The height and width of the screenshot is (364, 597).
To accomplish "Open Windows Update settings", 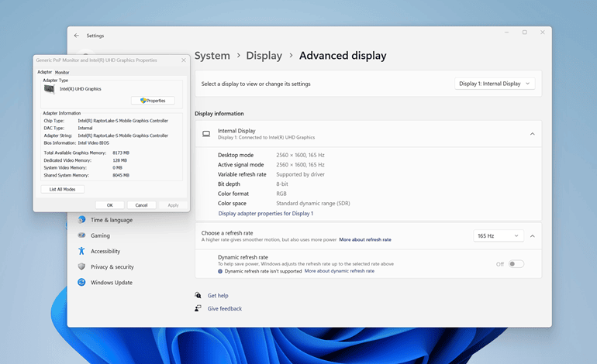I will pos(112,282).
